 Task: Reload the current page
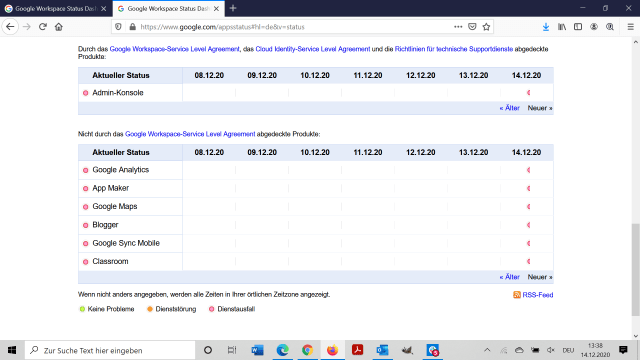coord(43,27)
